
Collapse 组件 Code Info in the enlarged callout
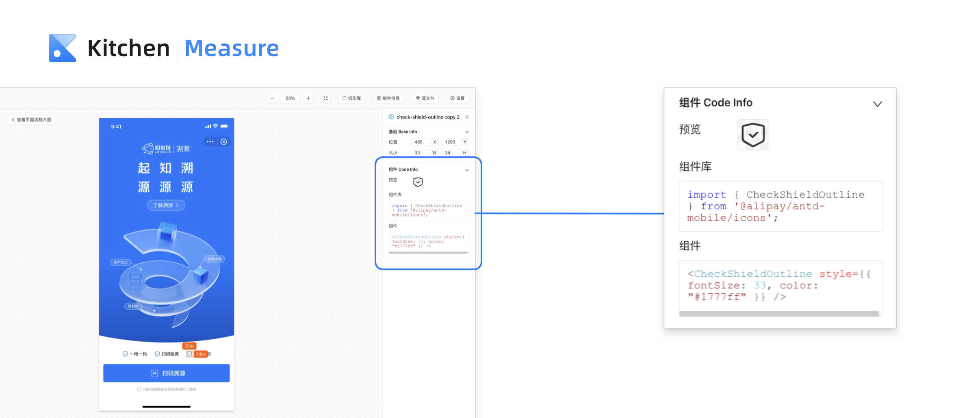(877, 104)
